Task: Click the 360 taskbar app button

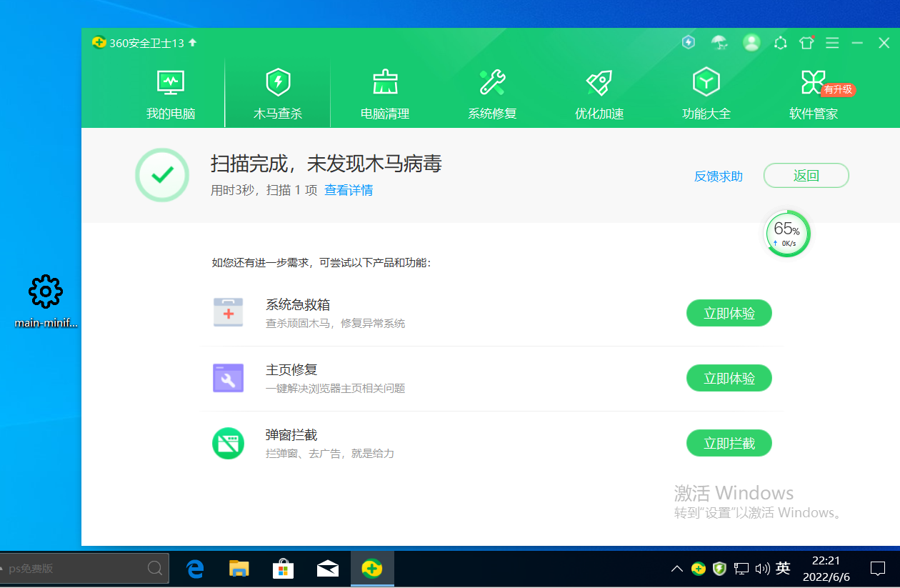Action: coord(372,569)
